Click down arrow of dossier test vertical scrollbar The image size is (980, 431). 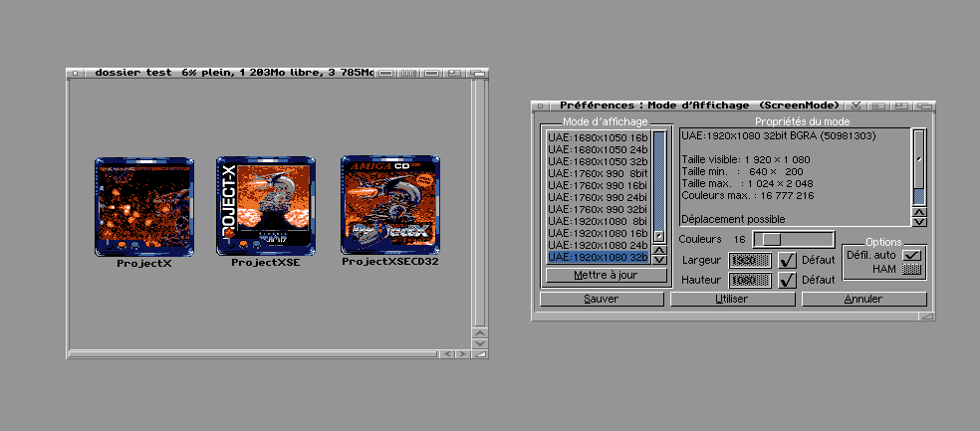tap(479, 343)
